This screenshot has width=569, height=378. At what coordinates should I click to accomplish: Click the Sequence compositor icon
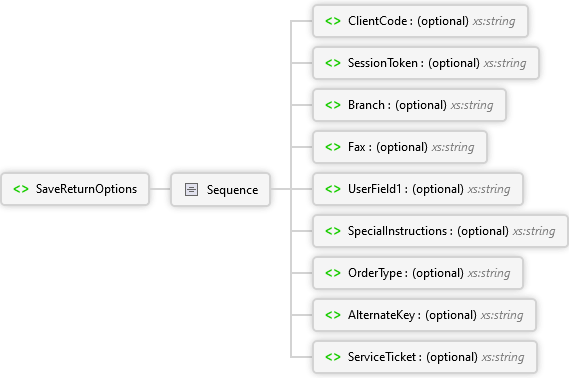pos(191,189)
